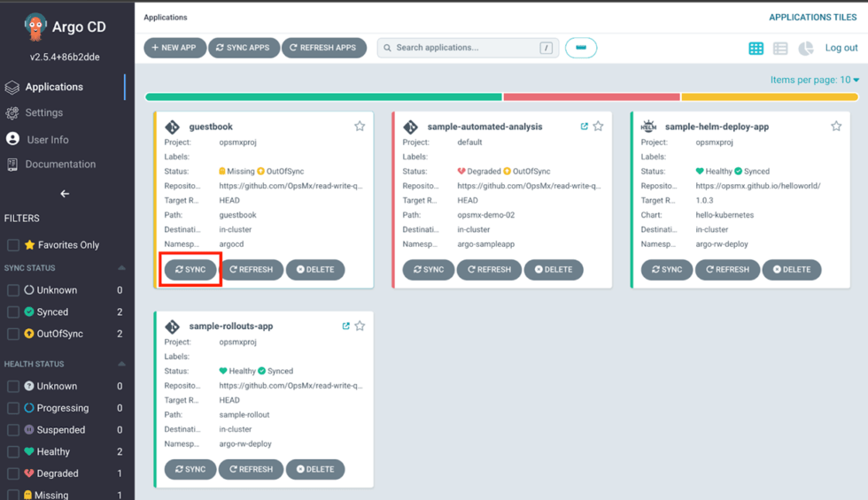Click the search magnifier icon
The height and width of the screenshot is (500, 868).
[x=388, y=48]
